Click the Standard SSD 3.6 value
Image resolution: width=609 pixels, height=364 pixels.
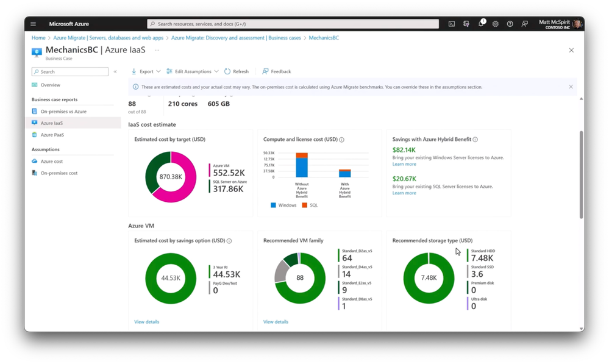pos(477,274)
